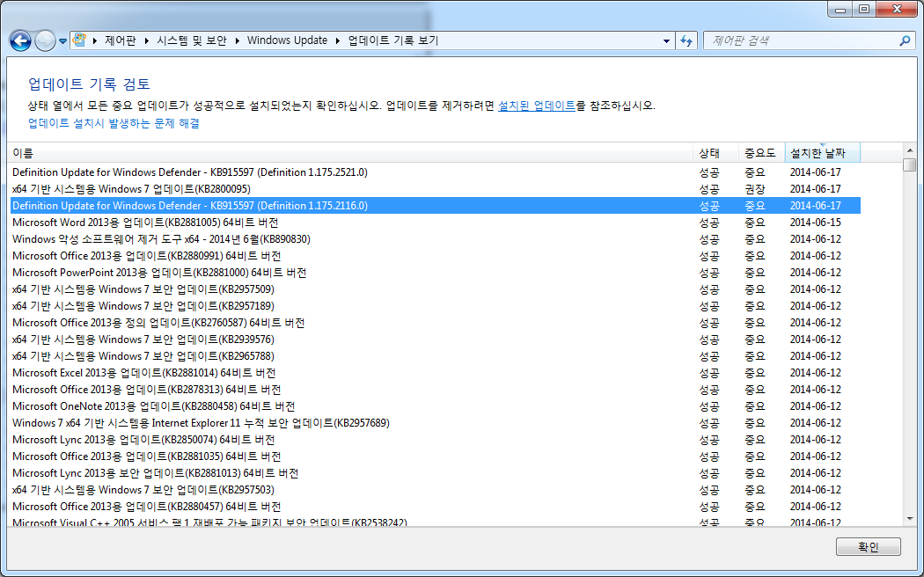Click 권장 importance cell of KB2800095 row

(x=755, y=189)
